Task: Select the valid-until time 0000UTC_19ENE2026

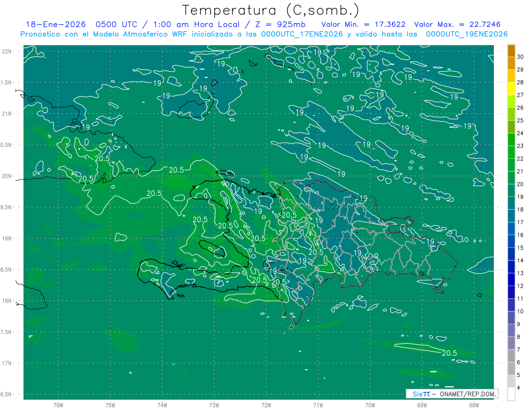Action: pos(467,34)
